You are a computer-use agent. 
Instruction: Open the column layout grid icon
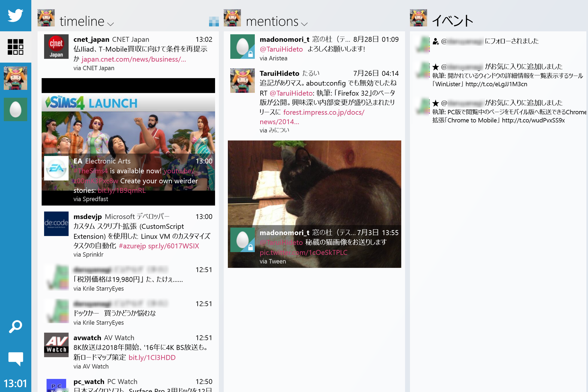click(x=15, y=47)
